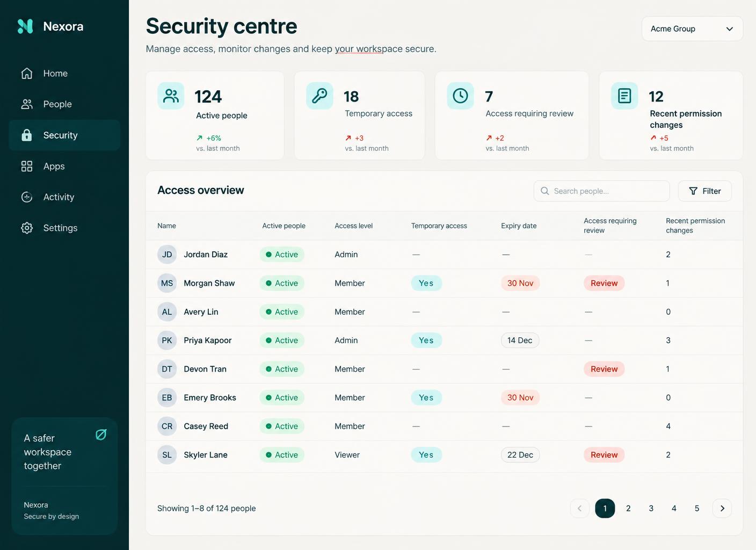The image size is (756, 550).
Task: Click 'Showing 1–8 of 124 people' text
Action: [x=207, y=508]
